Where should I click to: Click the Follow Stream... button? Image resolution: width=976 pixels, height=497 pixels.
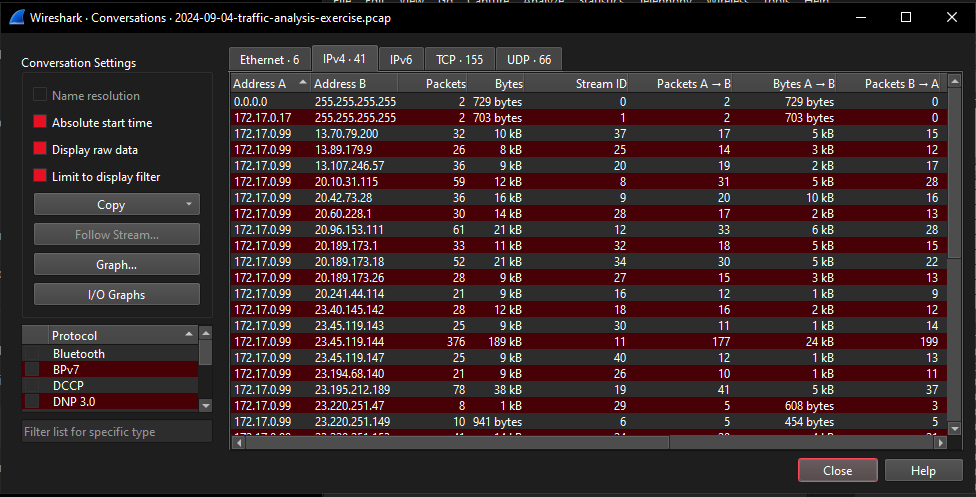(x=116, y=234)
